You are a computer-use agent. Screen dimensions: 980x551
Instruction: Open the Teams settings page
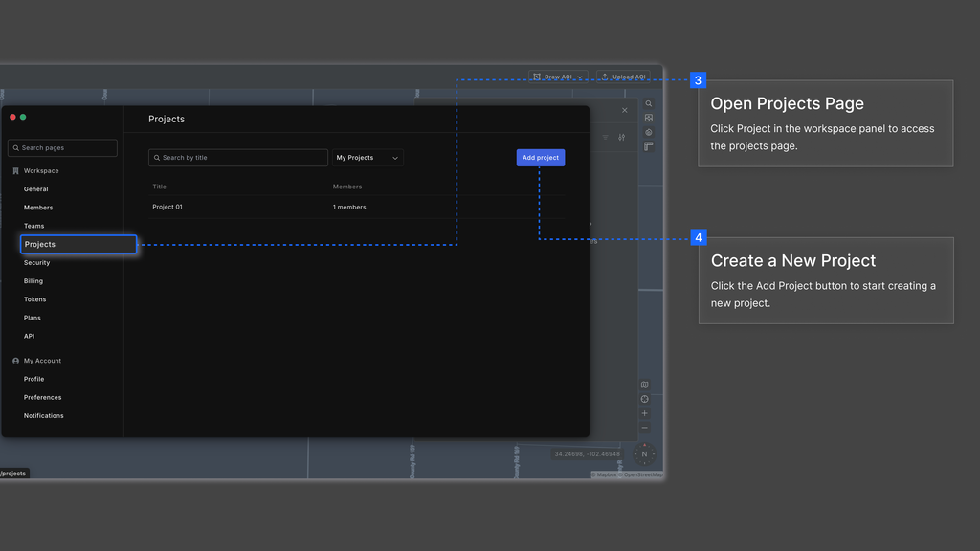(x=33, y=226)
